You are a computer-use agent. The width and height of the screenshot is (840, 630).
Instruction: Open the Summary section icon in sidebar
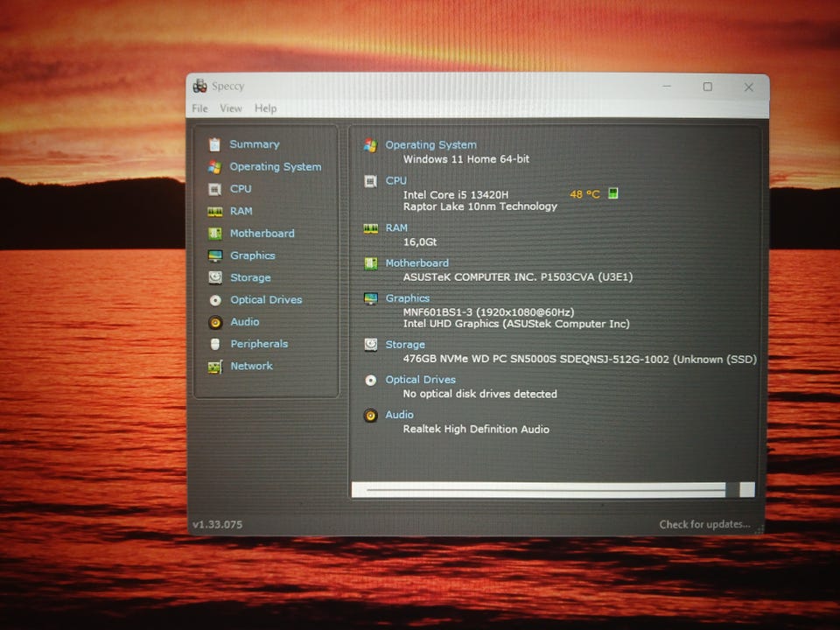(215, 144)
